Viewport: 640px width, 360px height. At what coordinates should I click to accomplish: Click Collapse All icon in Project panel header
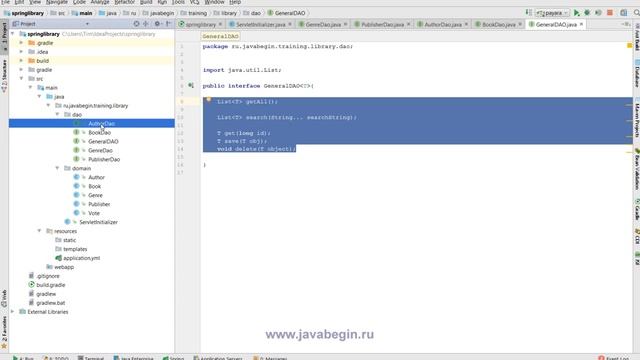point(146,24)
